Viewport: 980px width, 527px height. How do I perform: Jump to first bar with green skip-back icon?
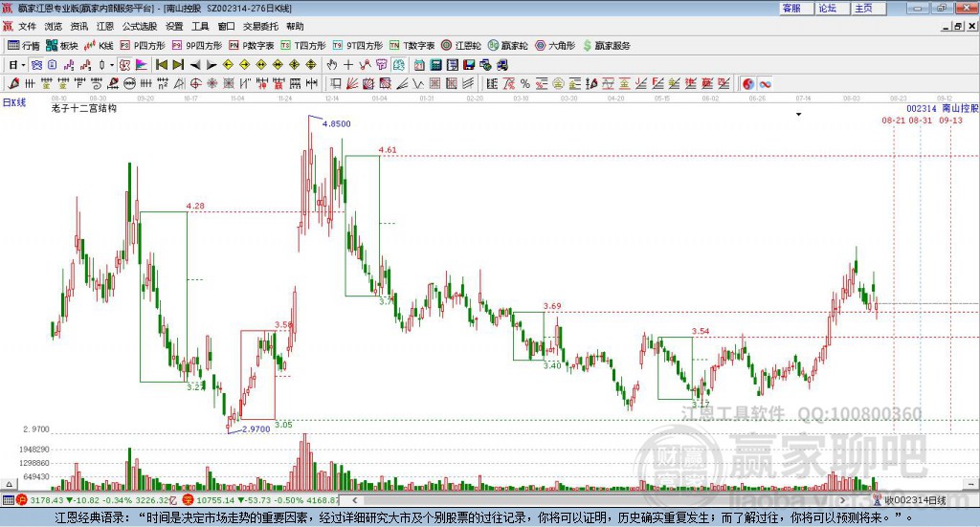click(x=161, y=65)
